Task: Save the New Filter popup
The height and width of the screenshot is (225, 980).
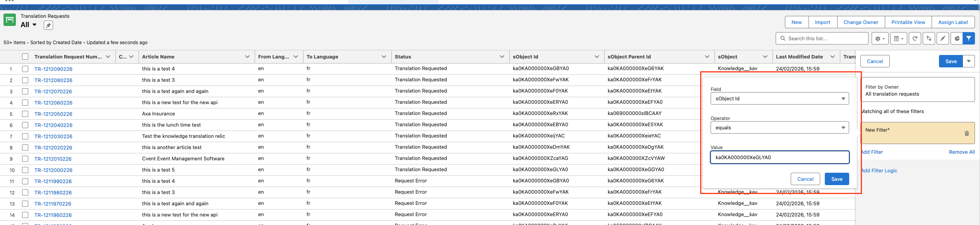Action: [837, 179]
